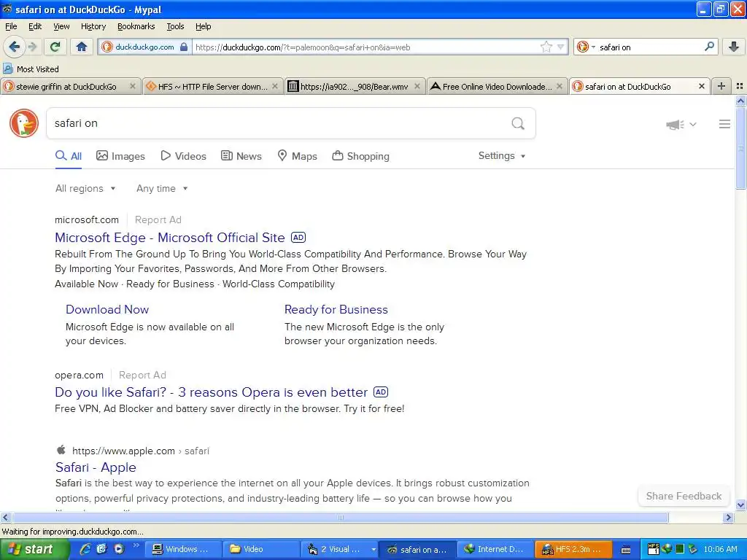The image size is (747, 560).
Task: Click the horizontal scrollbar right arrow
Action: click(728, 518)
